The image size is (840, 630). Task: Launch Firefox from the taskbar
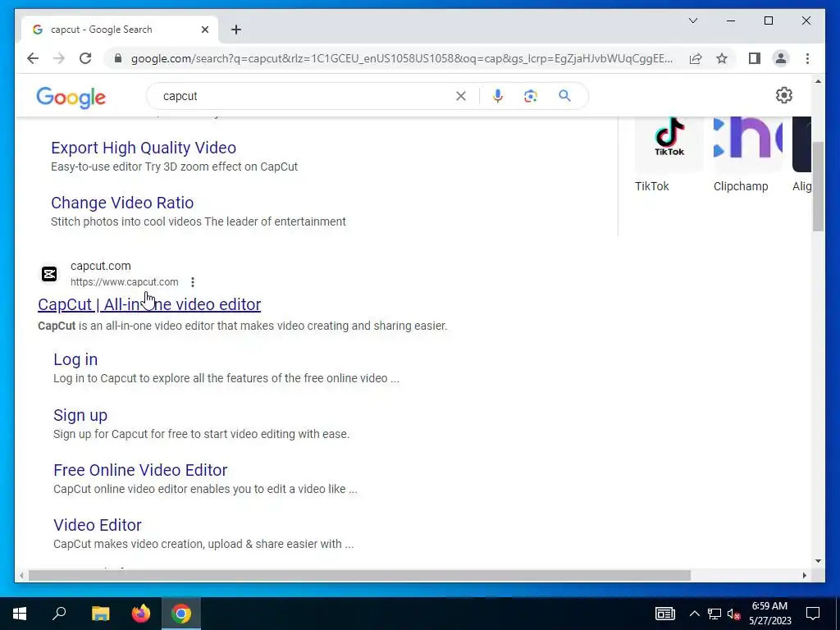pos(141,614)
